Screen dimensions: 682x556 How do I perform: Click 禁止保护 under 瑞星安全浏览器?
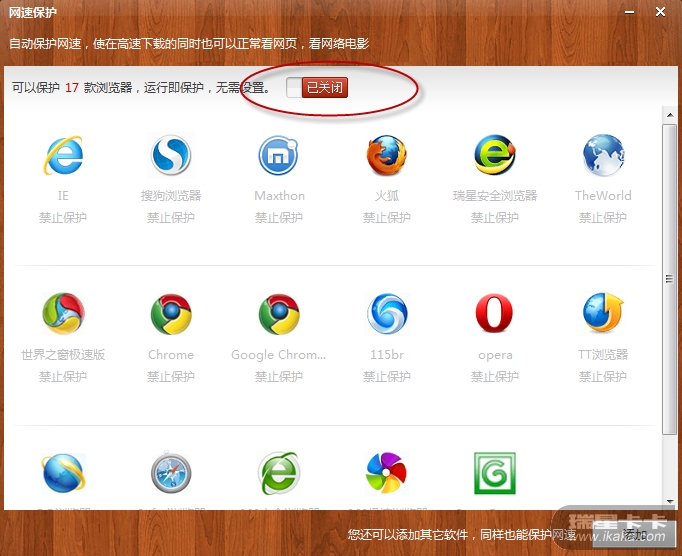495,217
